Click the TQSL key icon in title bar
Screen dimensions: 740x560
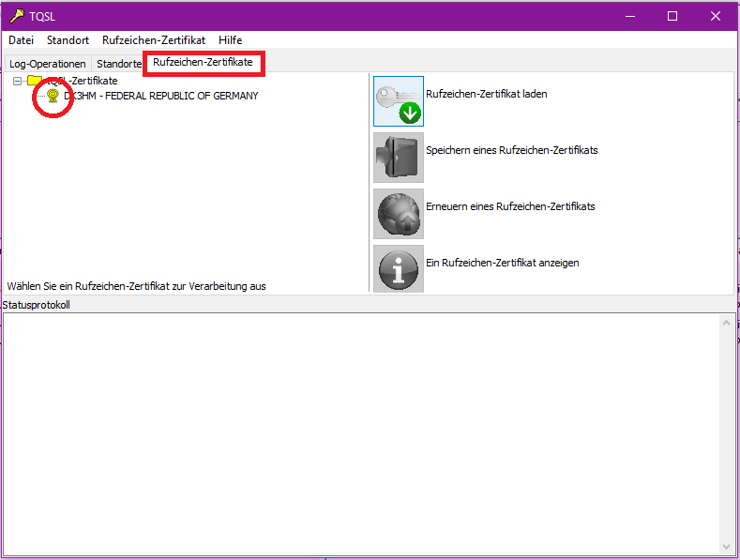click(17, 16)
